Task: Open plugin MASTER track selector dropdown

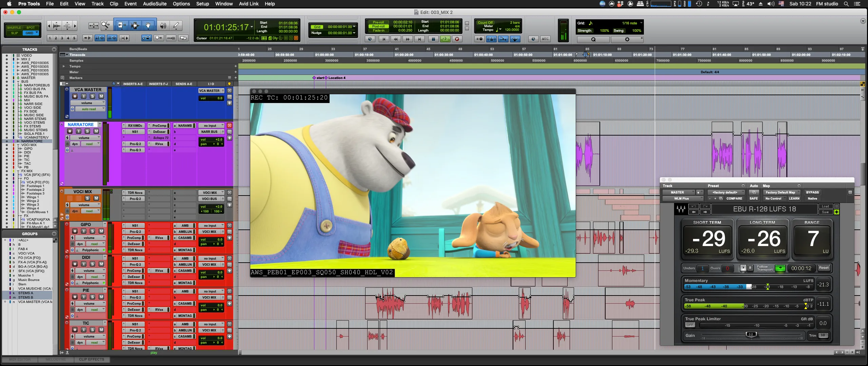Action: click(678, 192)
